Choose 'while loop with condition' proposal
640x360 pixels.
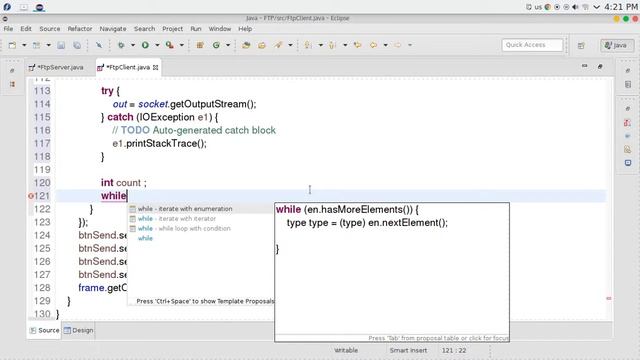pyautogui.click(x=200, y=229)
